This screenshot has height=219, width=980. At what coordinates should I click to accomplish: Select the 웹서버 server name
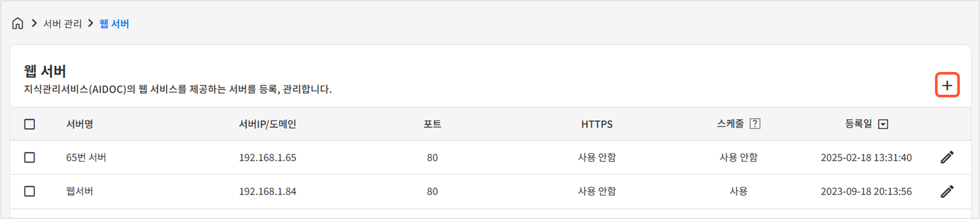[x=79, y=192]
